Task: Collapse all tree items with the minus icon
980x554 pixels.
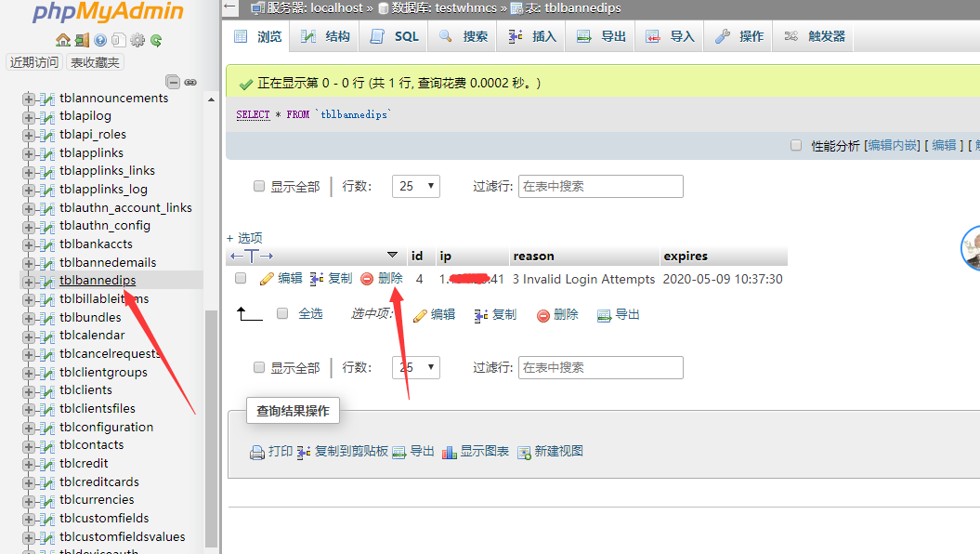Action: pos(173,82)
